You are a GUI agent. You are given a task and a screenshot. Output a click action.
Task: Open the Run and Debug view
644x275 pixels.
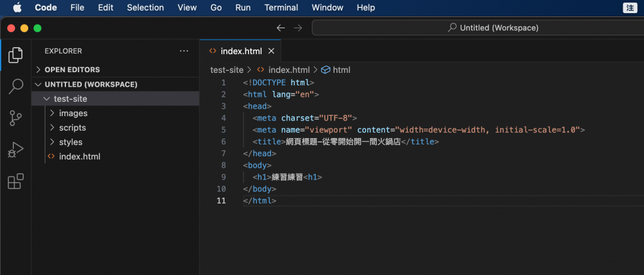pos(16,150)
